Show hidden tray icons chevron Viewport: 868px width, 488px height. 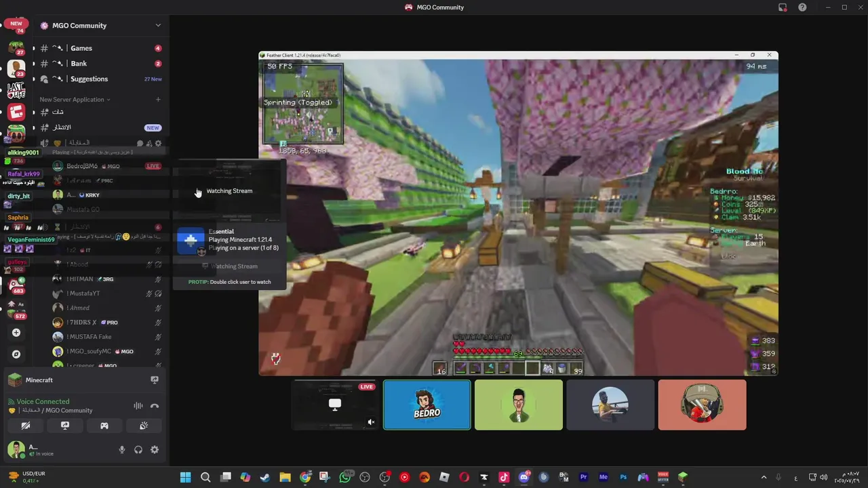click(764, 477)
